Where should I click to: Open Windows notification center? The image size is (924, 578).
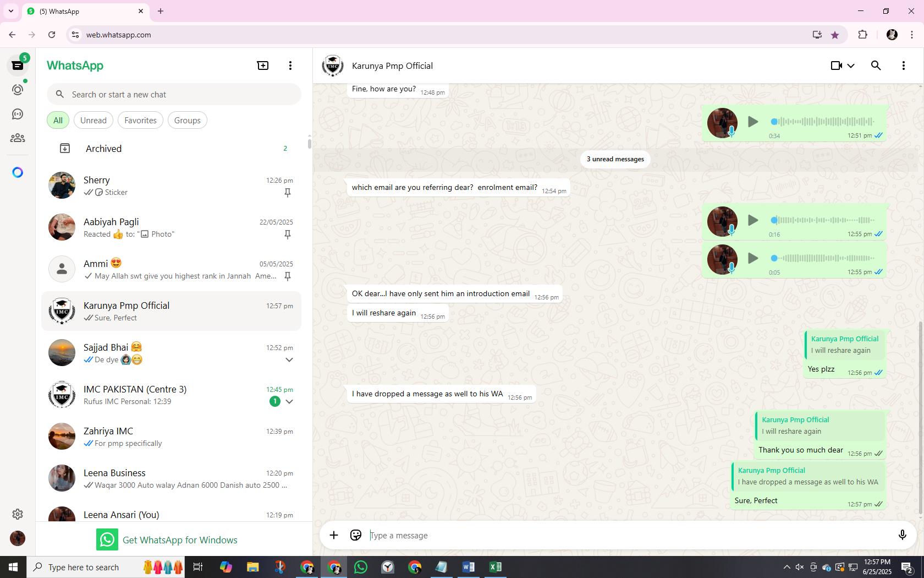pos(908,567)
